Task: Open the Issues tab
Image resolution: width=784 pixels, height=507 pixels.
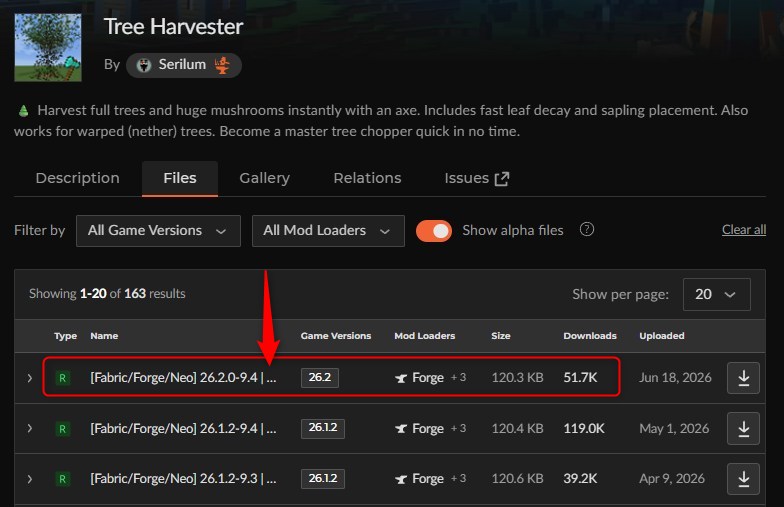Action: 476,178
